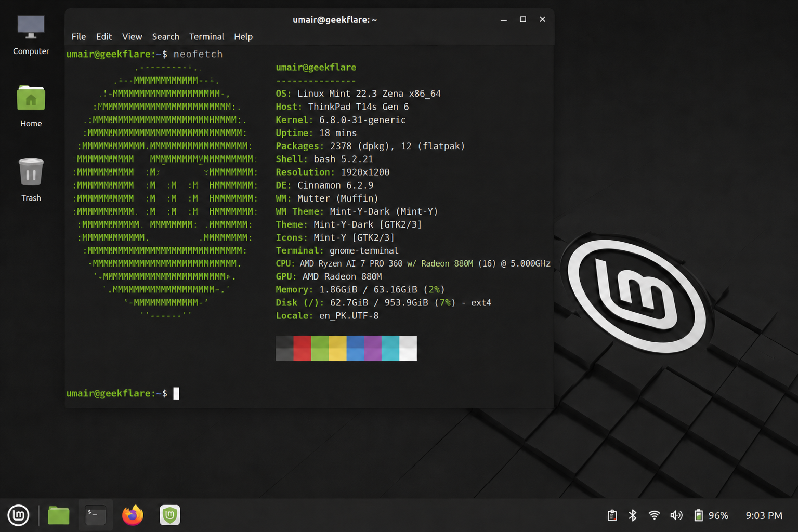Open the Edit menu in terminal
Screen dimensions: 798x532
(x=104, y=37)
